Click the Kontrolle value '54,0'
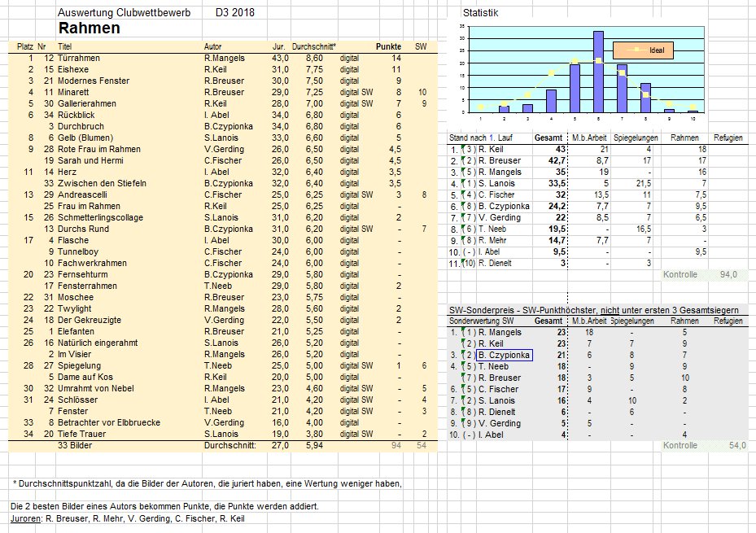Screen dimensions: 756x533 737,446
